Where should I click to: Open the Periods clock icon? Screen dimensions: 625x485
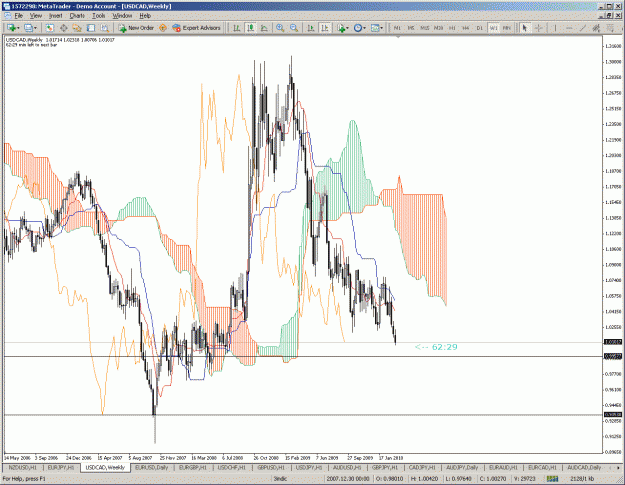click(x=358, y=28)
